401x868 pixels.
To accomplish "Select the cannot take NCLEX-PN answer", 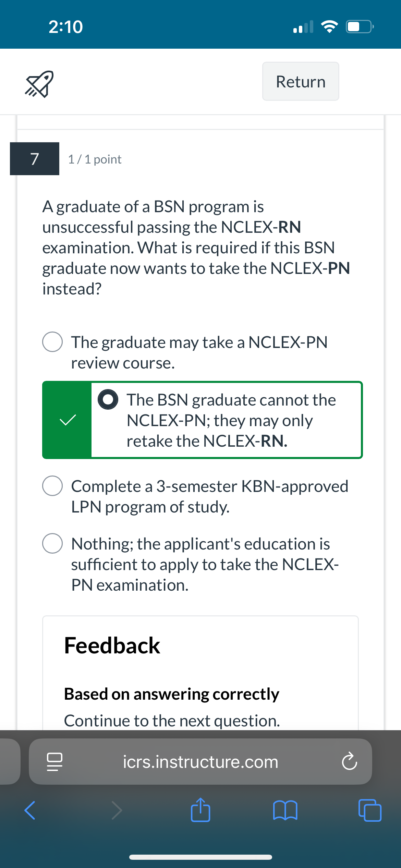I will coord(108,399).
